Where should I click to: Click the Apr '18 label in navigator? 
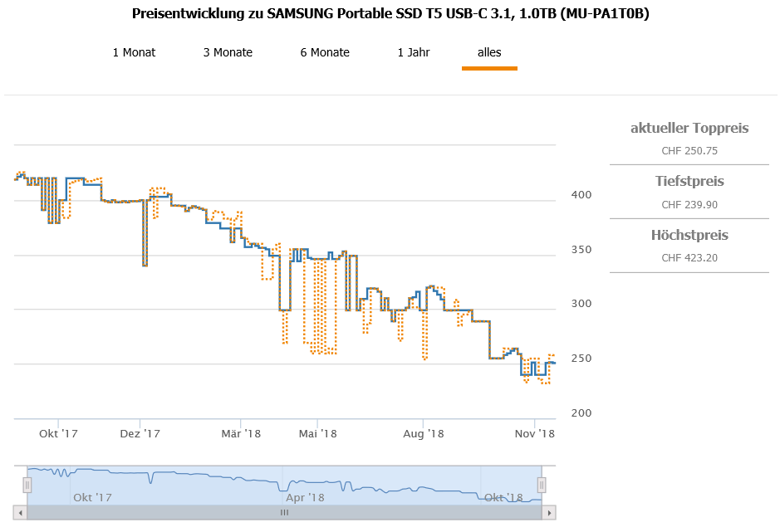click(305, 497)
